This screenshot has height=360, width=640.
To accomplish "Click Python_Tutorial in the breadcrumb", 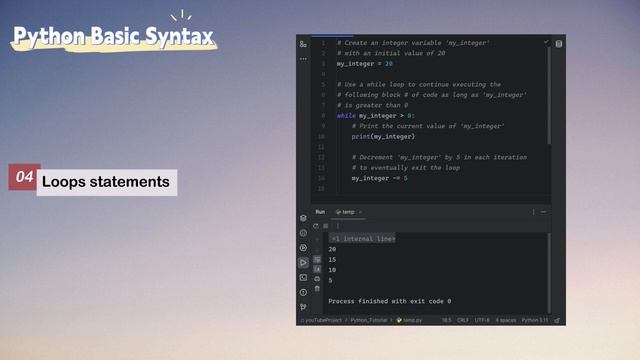I will click(x=369, y=320).
